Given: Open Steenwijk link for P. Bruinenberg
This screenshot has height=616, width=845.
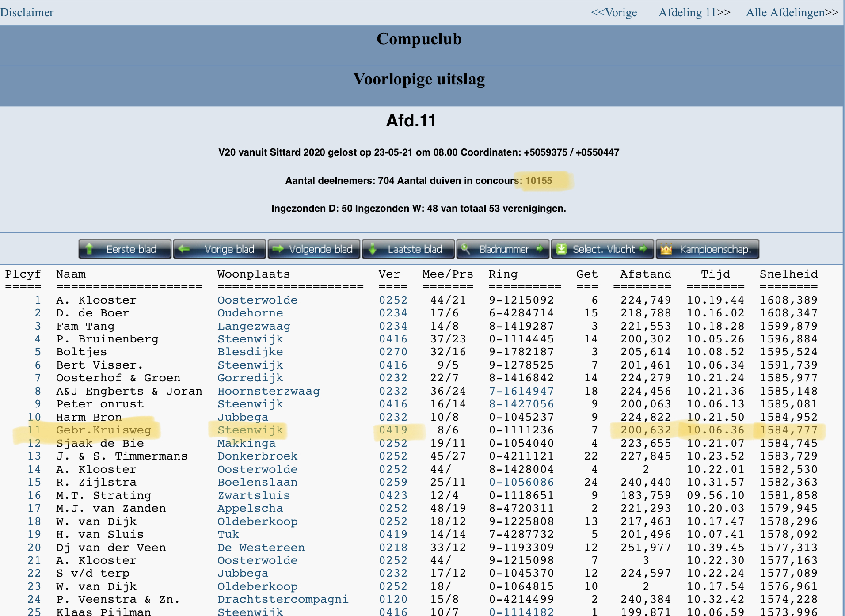Looking at the screenshot, I should [250, 339].
